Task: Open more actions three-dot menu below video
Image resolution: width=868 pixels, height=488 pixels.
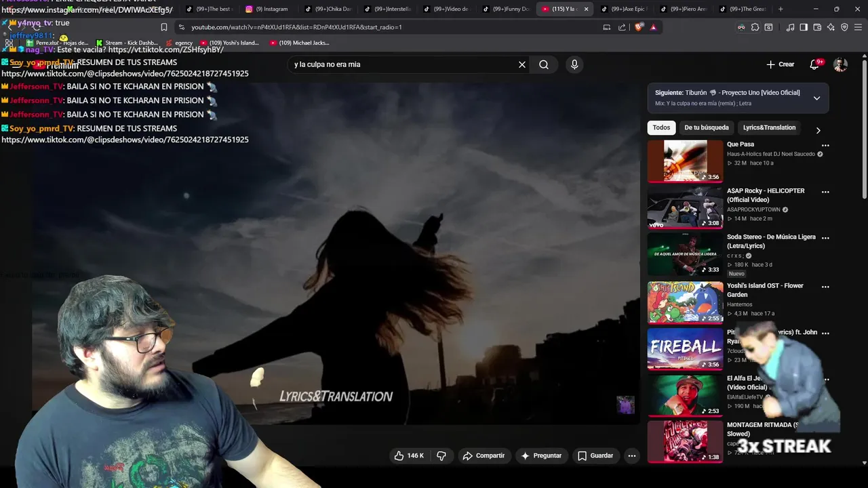Action: 632,455
